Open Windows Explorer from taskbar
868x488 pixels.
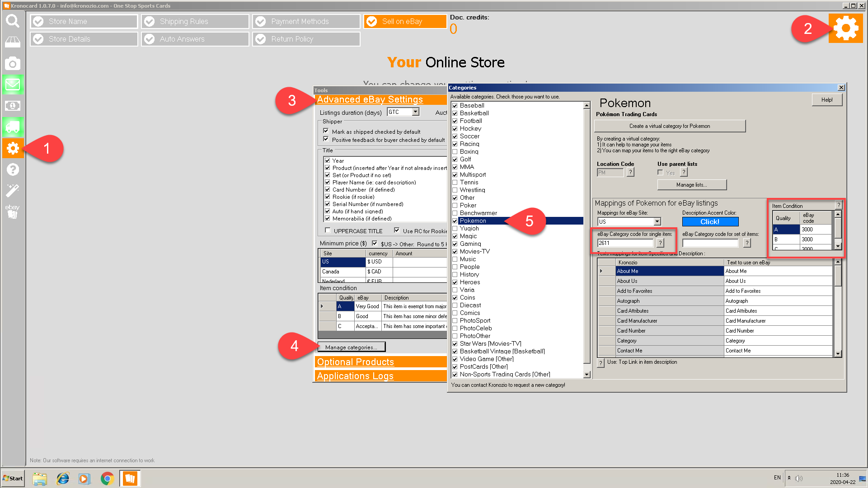click(x=40, y=479)
